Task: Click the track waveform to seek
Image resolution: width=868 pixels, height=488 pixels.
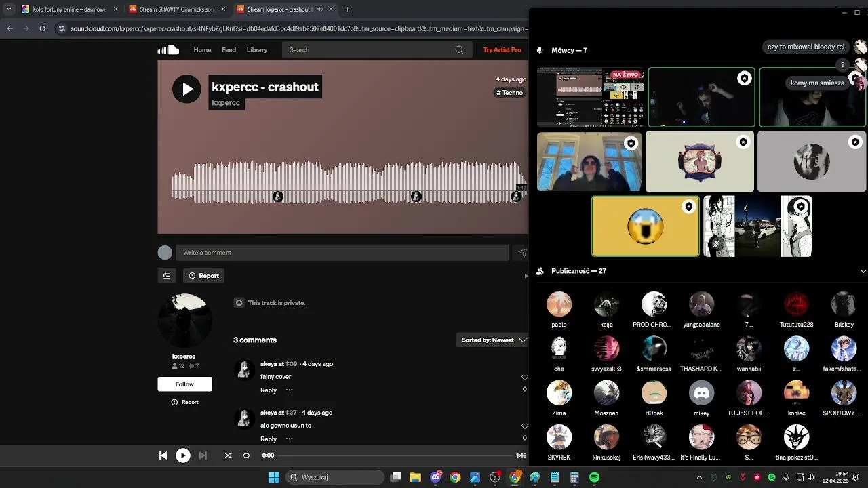Action: pyautogui.click(x=349, y=182)
